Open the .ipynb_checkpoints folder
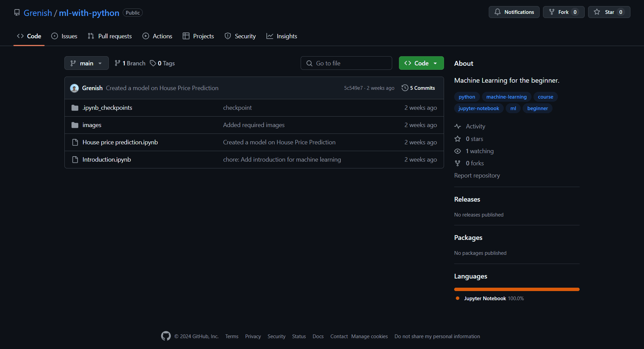The height and width of the screenshot is (349, 644). 107,108
